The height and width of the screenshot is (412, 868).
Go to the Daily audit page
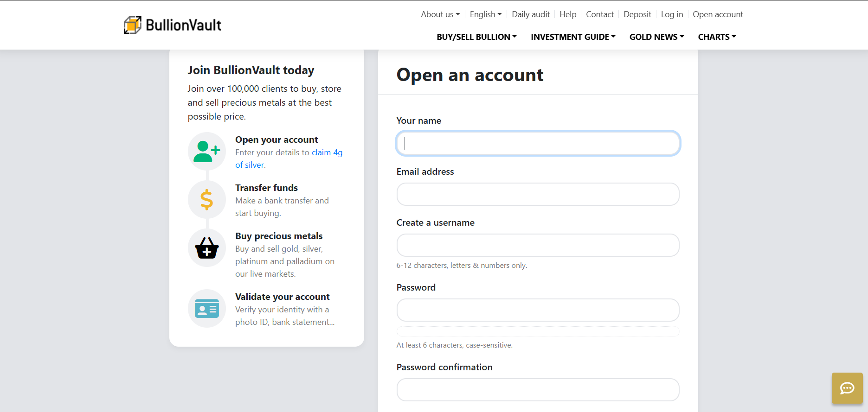pos(531,14)
